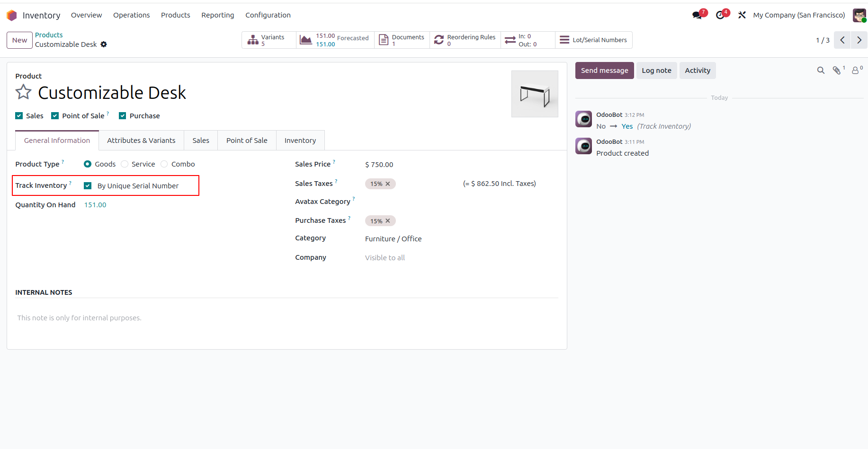Edit the Customizable Desk product name field
The width and height of the screenshot is (868, 449).
tap(112, 93)
